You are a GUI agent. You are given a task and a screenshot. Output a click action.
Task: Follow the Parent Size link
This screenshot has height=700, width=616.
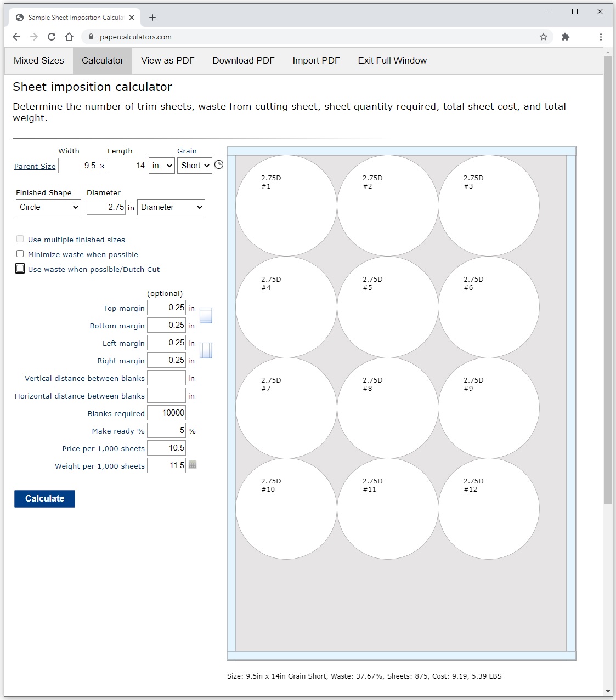(35, 166)
